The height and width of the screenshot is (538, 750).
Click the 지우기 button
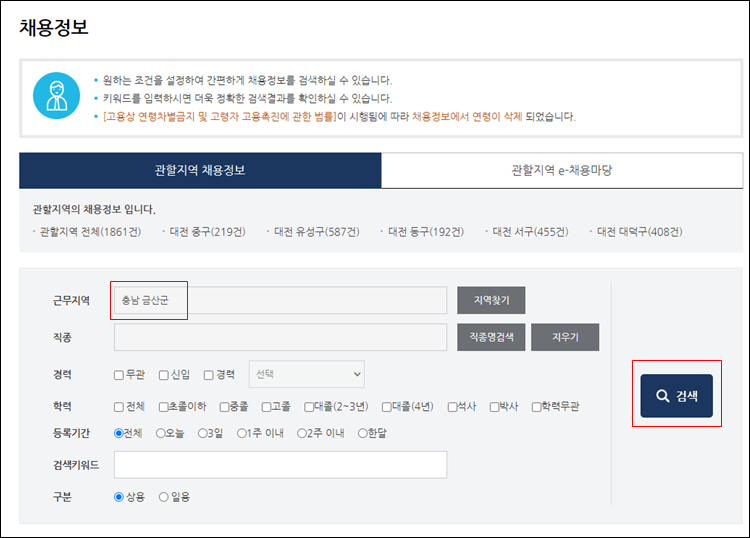[x=565, y=337]
